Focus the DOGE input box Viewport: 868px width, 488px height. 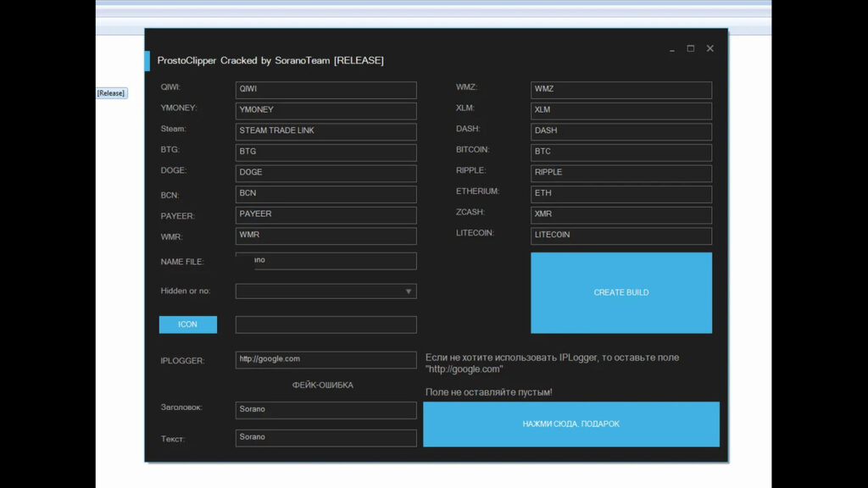click(x=325, y=173)
